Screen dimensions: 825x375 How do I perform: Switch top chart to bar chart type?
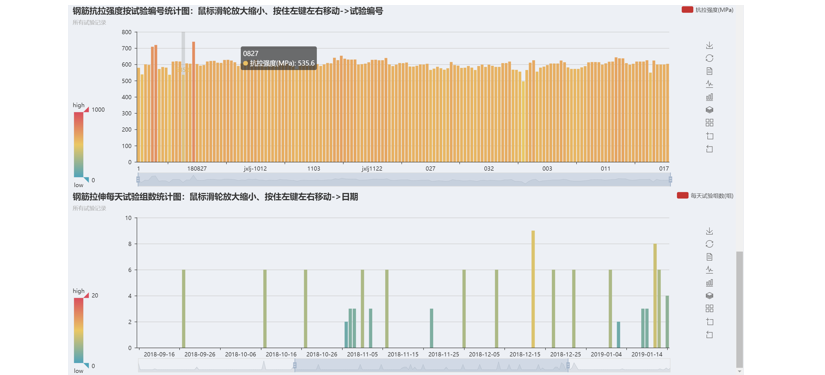(709, 97)
